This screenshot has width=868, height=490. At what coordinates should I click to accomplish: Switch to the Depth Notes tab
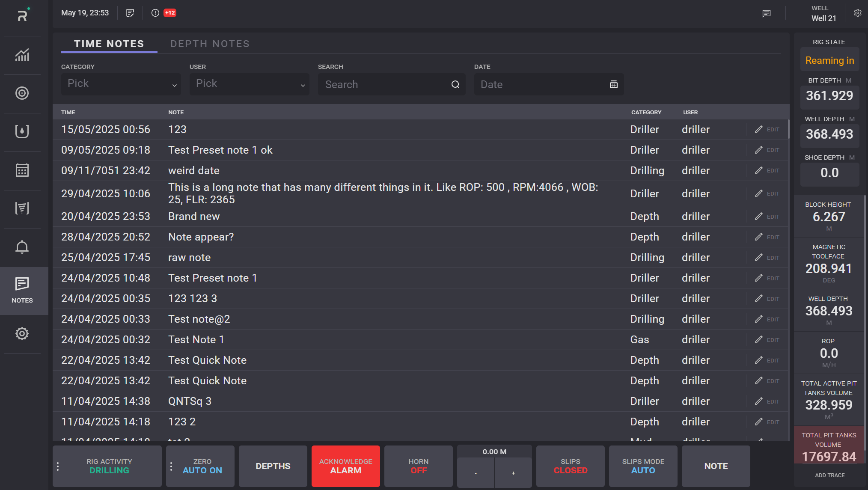click(x=210, y=44)
